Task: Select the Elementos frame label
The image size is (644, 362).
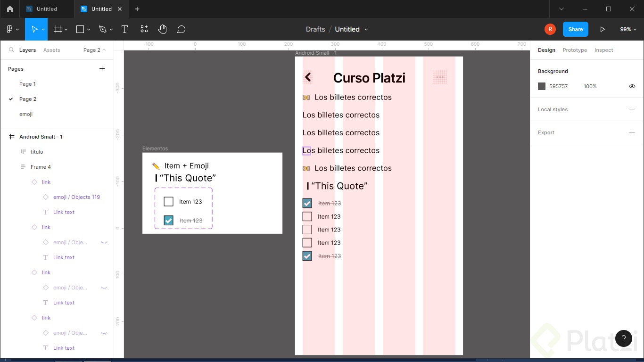Action: [155, 148]
